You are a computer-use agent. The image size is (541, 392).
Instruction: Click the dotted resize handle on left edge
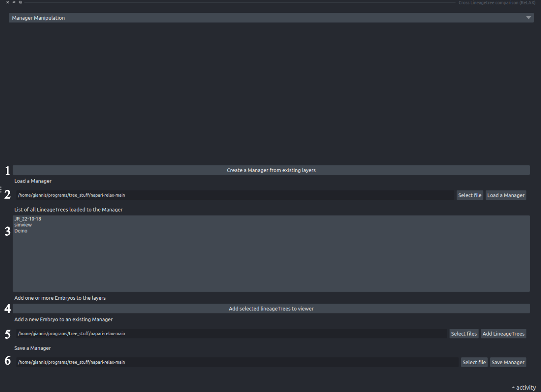coord(1,189)
